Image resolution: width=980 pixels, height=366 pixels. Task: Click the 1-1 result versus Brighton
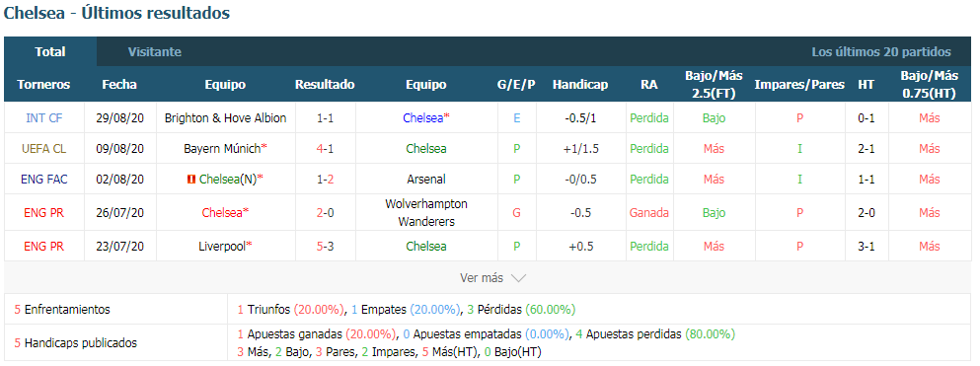click(325, 118)
